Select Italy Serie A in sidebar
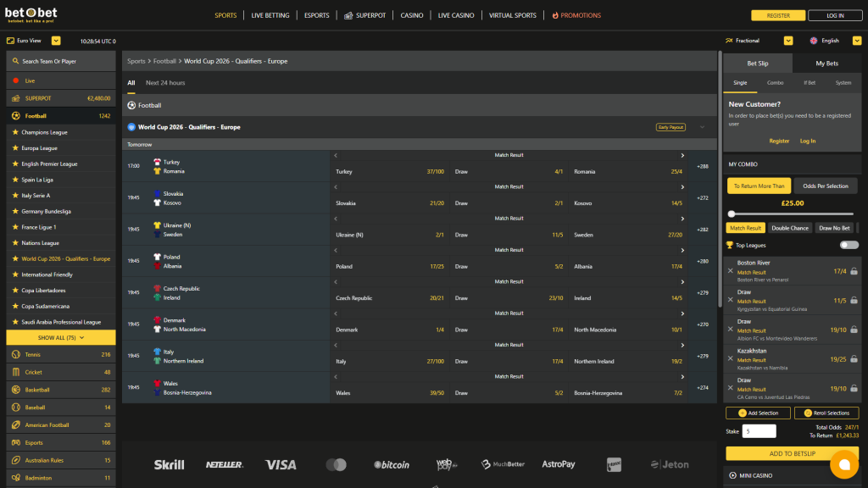The image size is (868, 488). click(36, 196)
